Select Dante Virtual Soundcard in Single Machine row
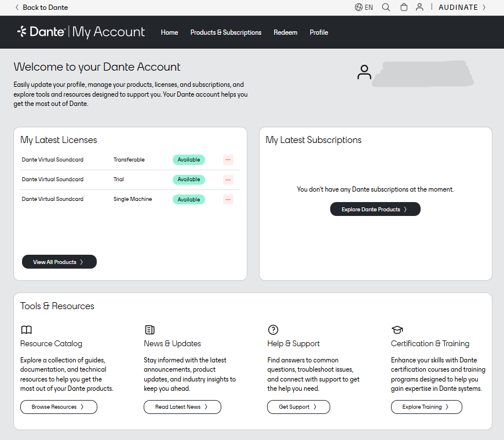This screenshot has height=440, width=504. click(52, 199)
